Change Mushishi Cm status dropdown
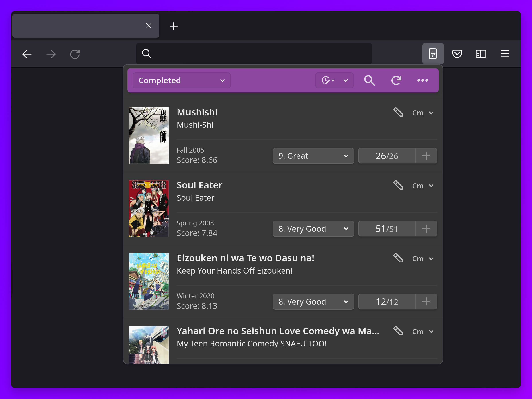Image resolution: width=532 pixels, height=399 pixels. point(423,113)
